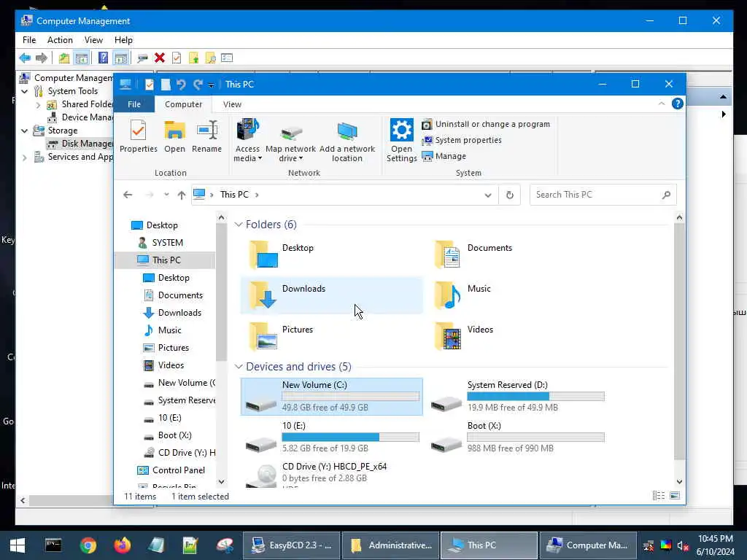Click Control Panel in the navigation pane

pos(178,470)
